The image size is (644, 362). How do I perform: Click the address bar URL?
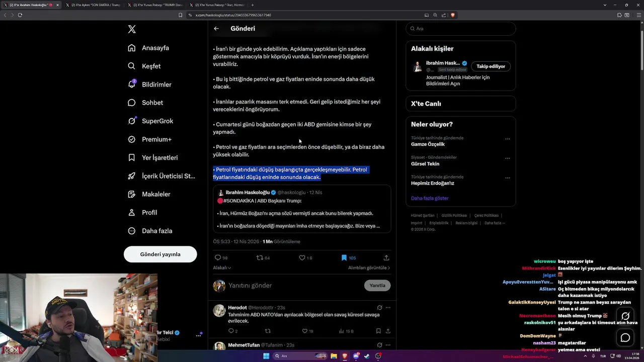coord(233,15)
